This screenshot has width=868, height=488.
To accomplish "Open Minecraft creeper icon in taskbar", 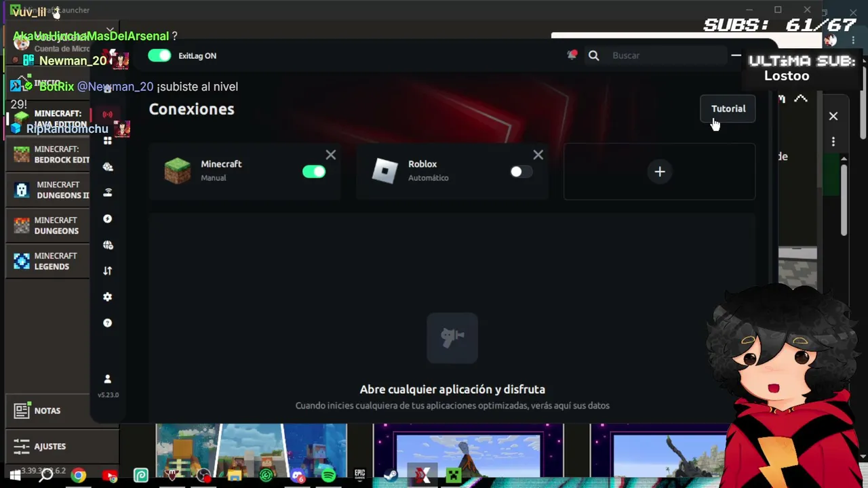I will click(x=454, y=476).
